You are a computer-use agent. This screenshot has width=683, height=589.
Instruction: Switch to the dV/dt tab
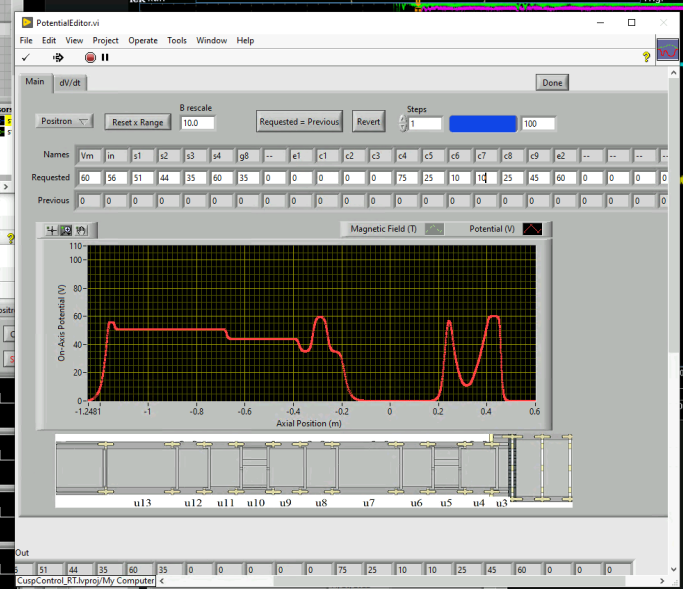tap(71, 83)
